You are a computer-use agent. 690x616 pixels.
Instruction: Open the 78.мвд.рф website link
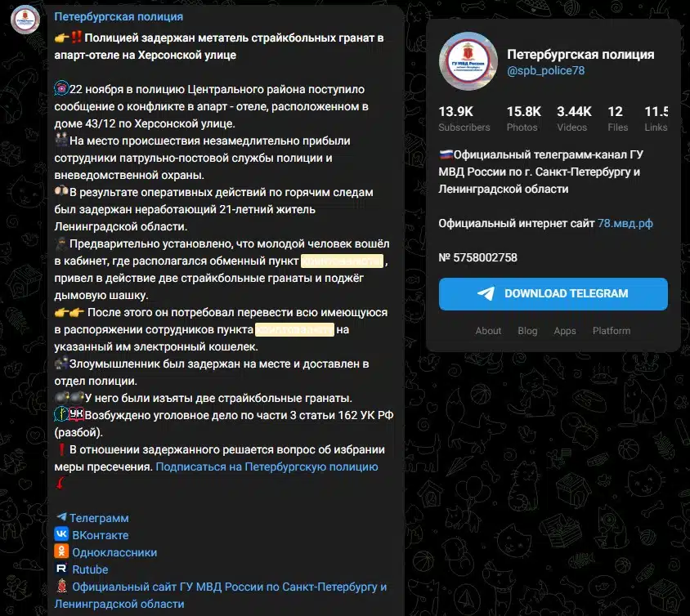[625, 223]
